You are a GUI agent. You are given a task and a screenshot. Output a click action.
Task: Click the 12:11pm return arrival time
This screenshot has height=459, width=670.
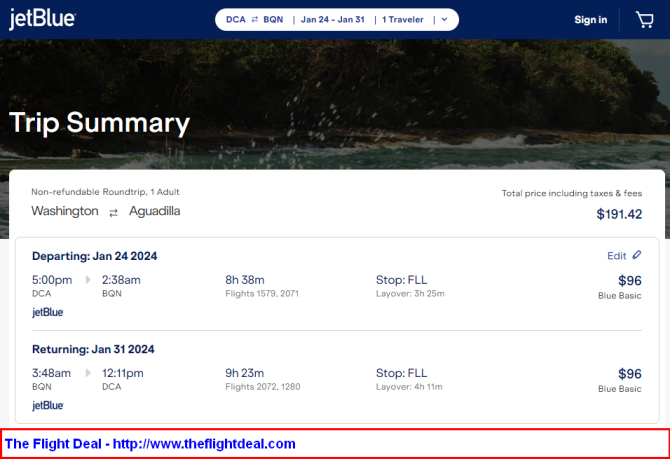123,373
